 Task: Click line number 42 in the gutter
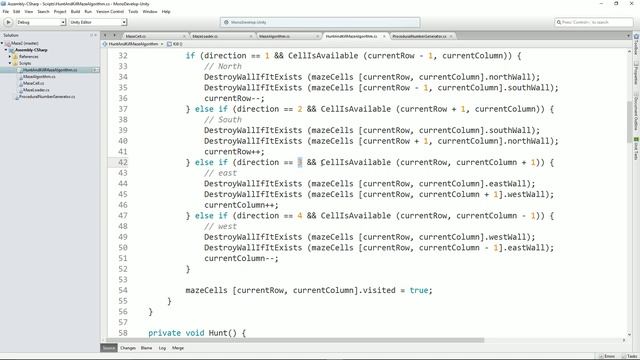123,162
